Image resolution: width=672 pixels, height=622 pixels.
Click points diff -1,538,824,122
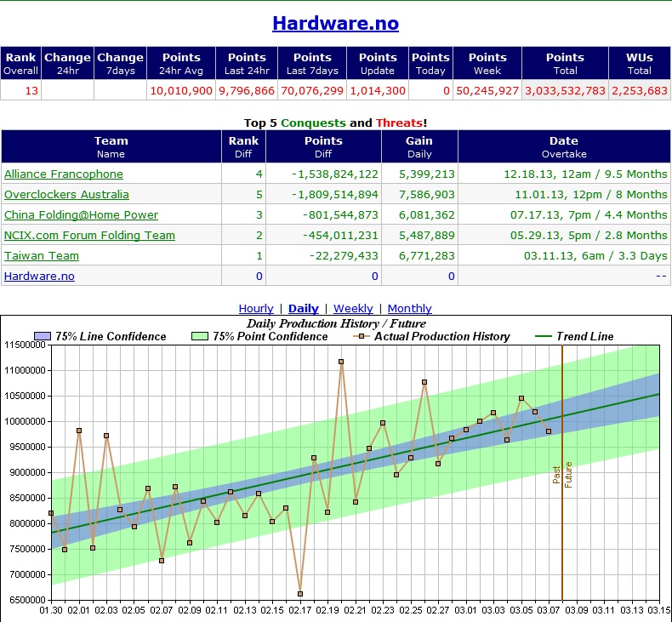(x=334, y=174)
